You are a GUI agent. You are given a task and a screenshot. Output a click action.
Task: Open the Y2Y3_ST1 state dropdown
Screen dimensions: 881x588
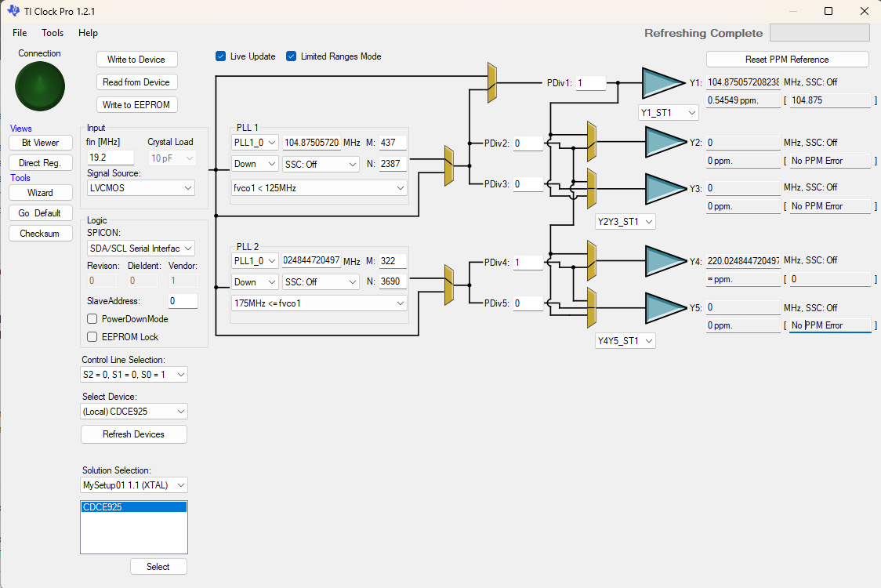[625, 222]
